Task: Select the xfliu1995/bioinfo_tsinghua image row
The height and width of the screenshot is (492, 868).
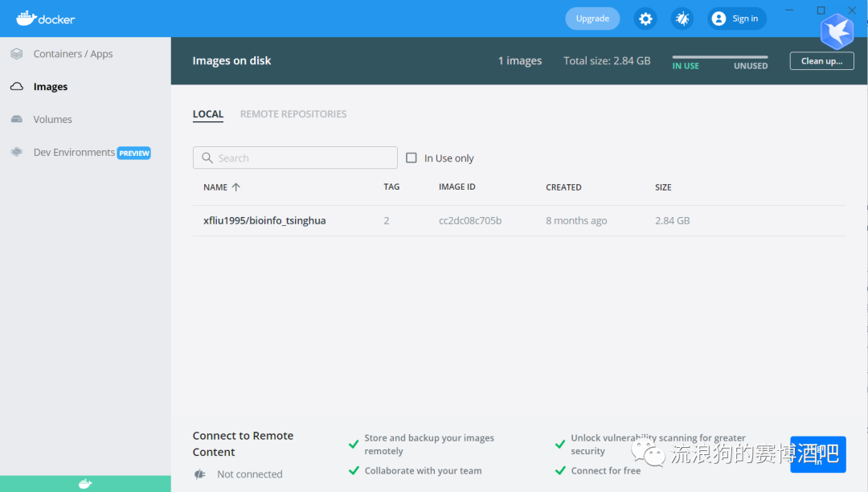Action: [x=518, y=221]
